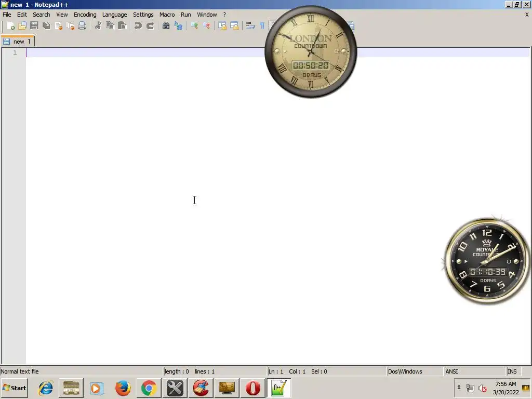
Task: Click the Windows Start button
Action: (14, 388)
